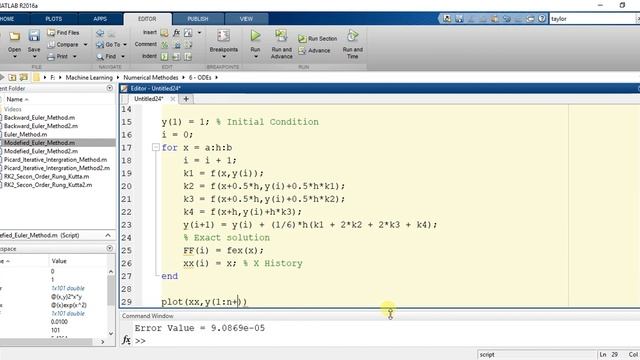The height and width of the screenshot is (360, 640).
Task: Open the Current Folder panel actions menu
Action: pyautogui.click(x=109, y=88)
